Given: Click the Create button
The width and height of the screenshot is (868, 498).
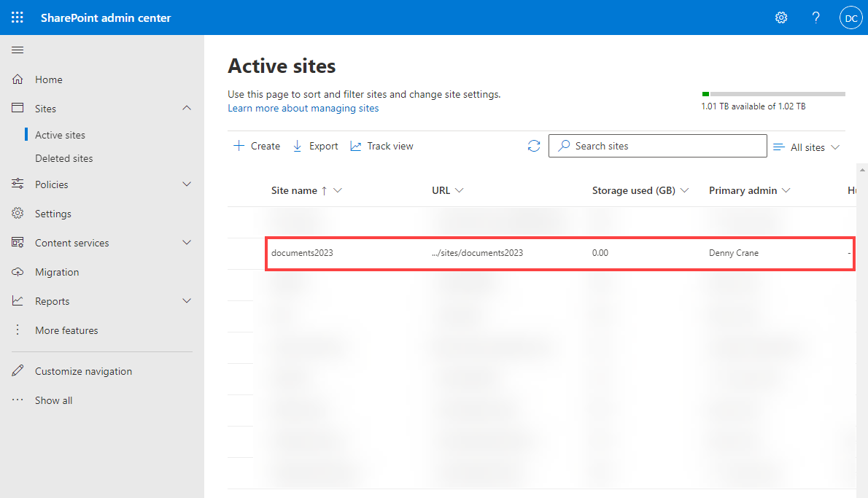Looking at the screenshot, I should [257, 146].
